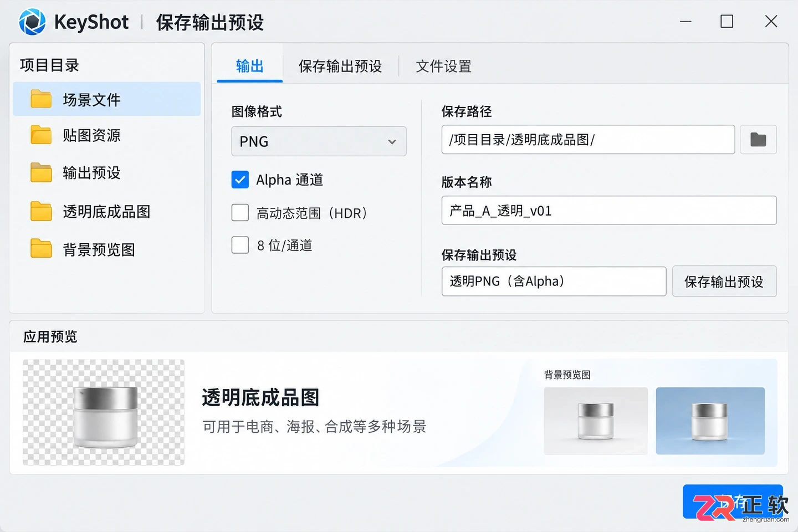Click the 输出预设 folder icon
This screenshot has width=798, height=532.
[x=41, y=172]
